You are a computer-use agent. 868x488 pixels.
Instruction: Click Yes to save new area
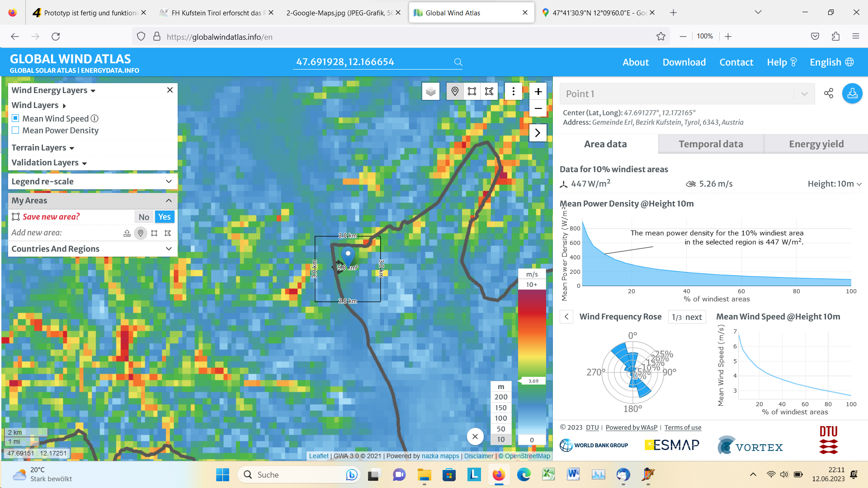coord(164,217)
